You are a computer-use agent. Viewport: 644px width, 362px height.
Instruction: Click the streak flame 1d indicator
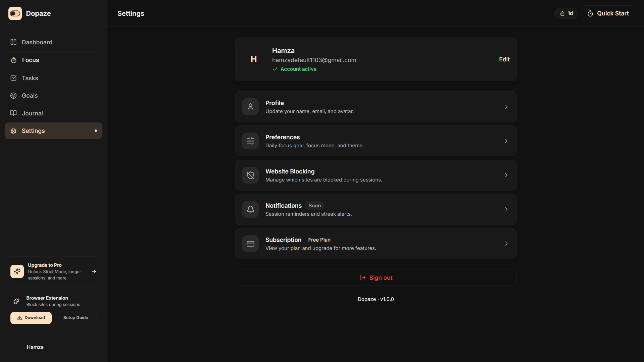(566, 13)
